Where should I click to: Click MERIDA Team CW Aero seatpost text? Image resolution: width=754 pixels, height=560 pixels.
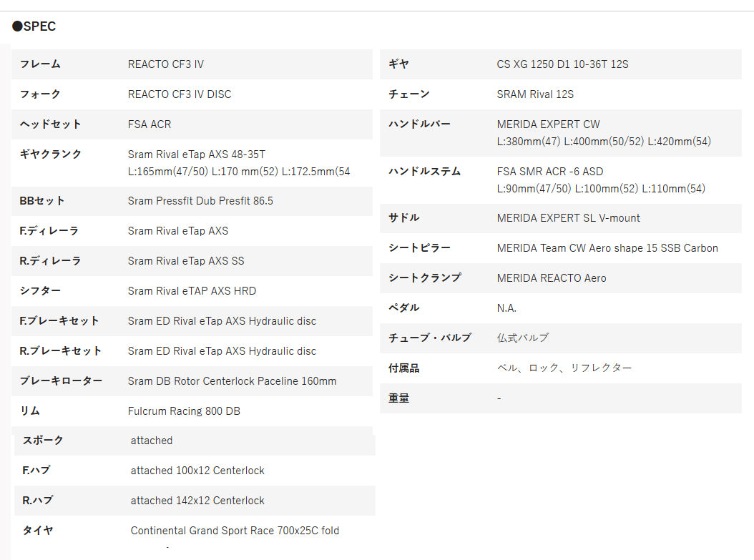(x=607, y=248)
